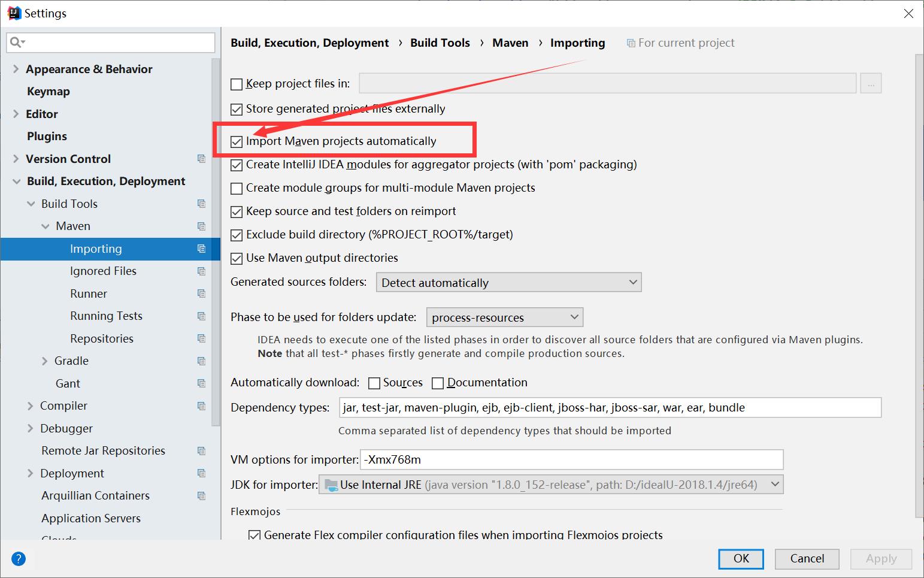Click project-level icon next to Gradle

(x=201, y=361)
